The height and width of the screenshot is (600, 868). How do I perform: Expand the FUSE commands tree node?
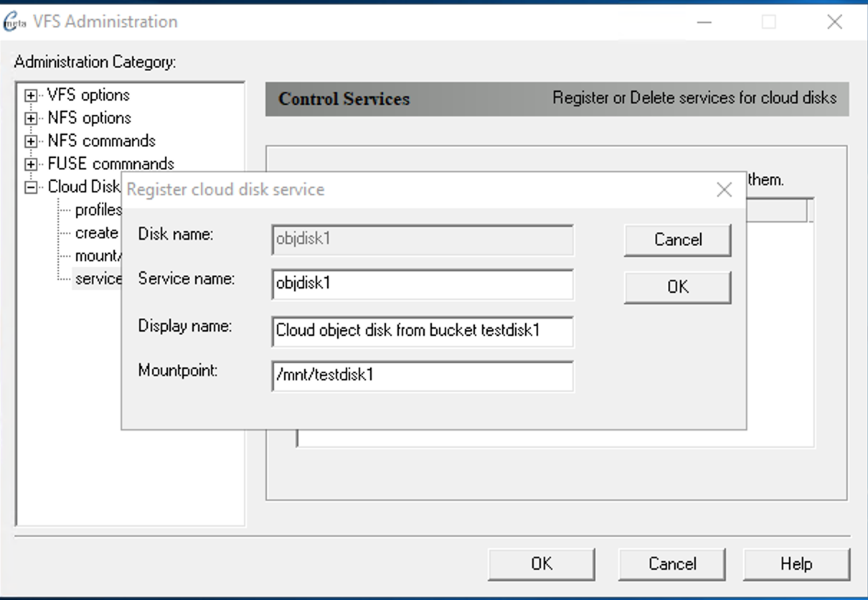31,164
